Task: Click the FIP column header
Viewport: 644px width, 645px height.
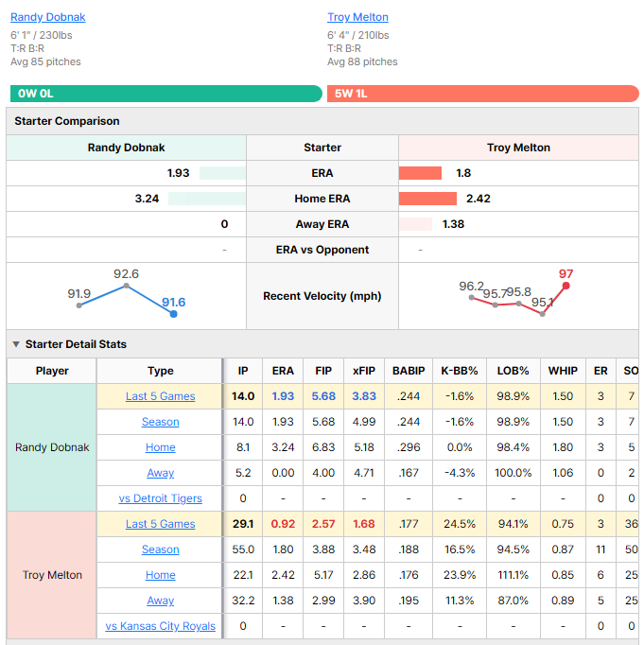Action: [323, 371]
